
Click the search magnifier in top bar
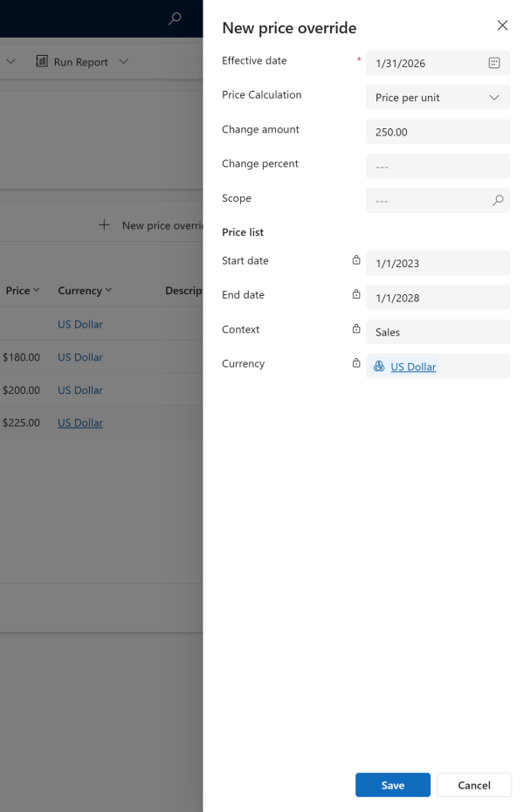pos(175,18)
